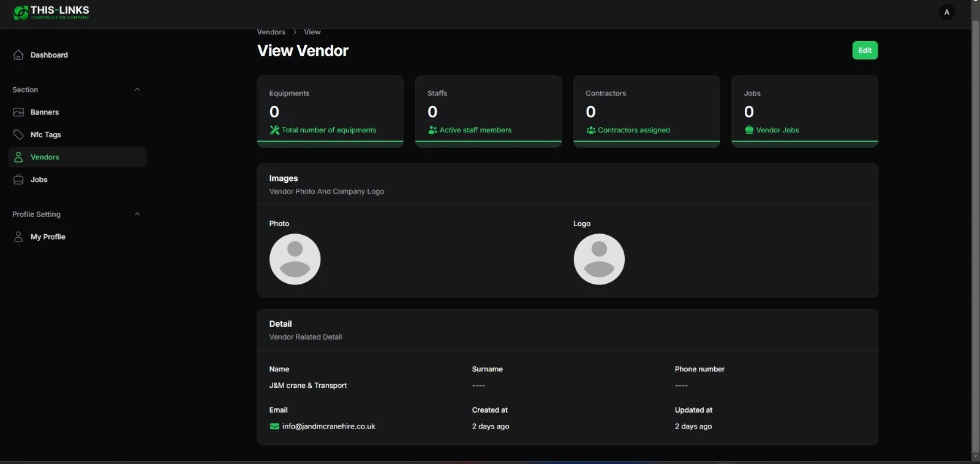Open the Contractors stat card
Image resolution: width=980 pixels, height=464 pixels.
coord(646,112)
